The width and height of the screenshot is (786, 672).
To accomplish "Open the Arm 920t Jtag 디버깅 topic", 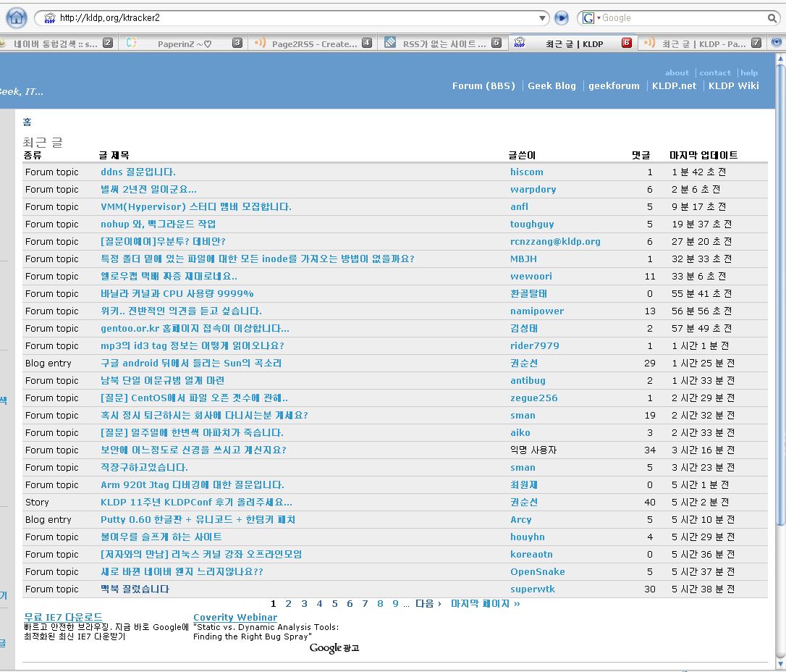I will pos(192,485).
